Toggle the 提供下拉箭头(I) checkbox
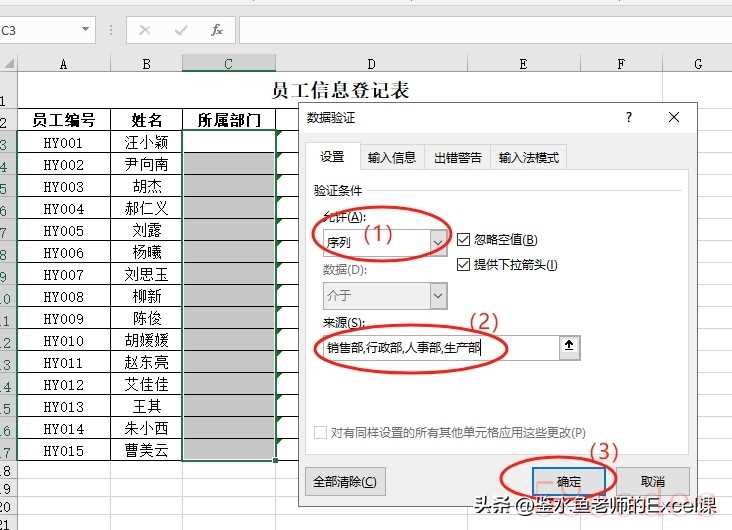Image resolution: width=732 pixels, height=530 pixels. (463, 265)
